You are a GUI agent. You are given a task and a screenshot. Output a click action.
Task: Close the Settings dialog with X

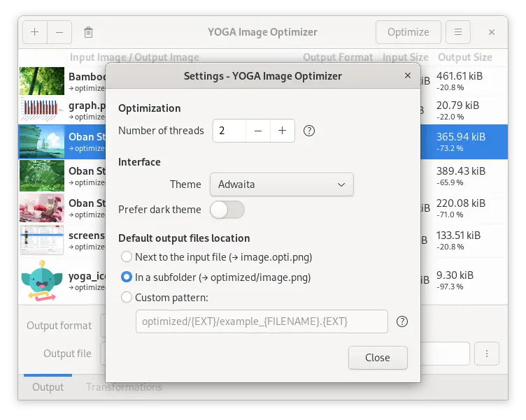coord(407,75)
